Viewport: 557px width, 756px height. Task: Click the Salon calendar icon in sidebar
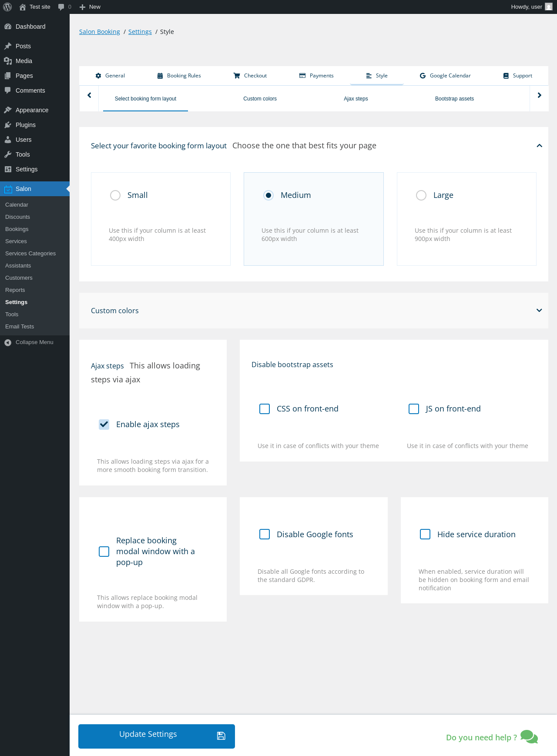point(8,189)
